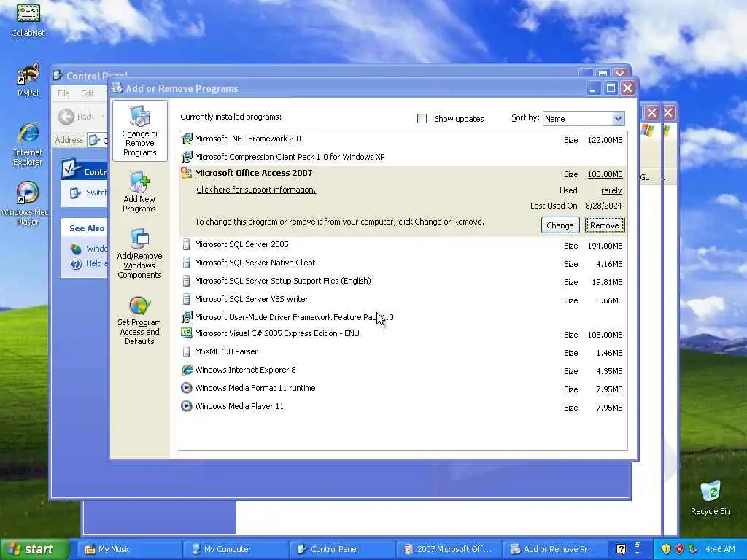The width and height of the screenshot is (747, 560).
Task: Click SQL Server Setup Support Files icon
Action: (x=187, y=281)
